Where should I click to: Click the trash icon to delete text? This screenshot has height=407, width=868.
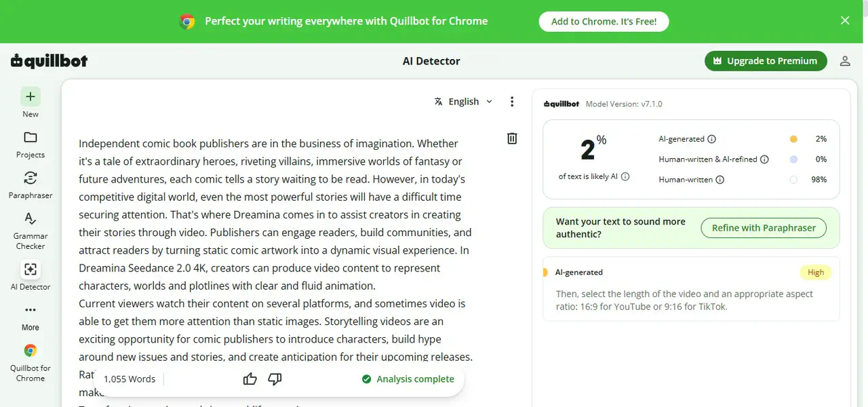[512, 138]
